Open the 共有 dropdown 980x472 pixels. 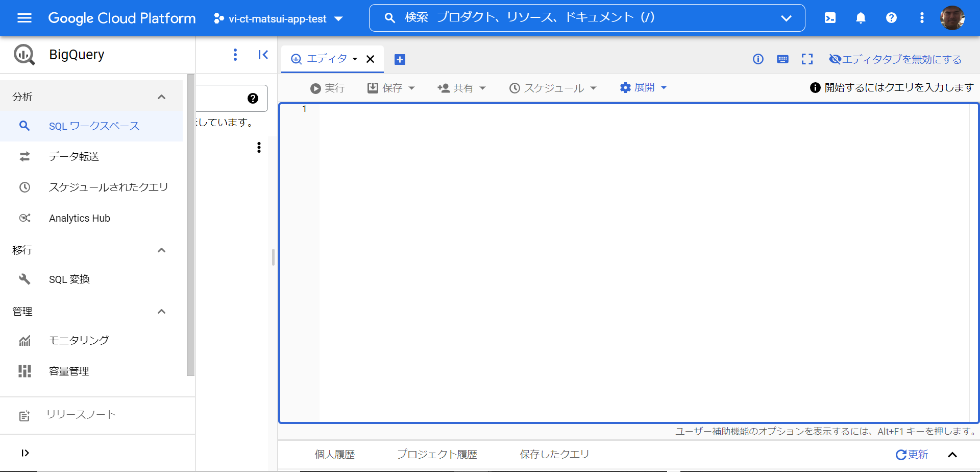(461, 88)
